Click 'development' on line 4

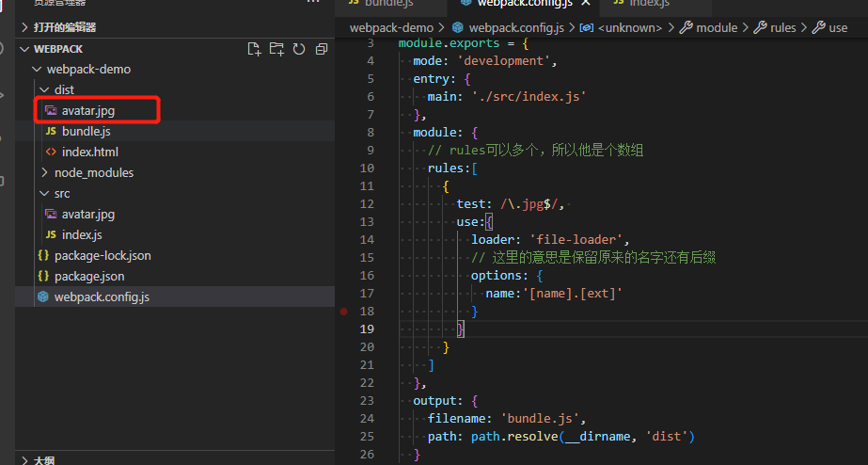click(x=504, y=61)
